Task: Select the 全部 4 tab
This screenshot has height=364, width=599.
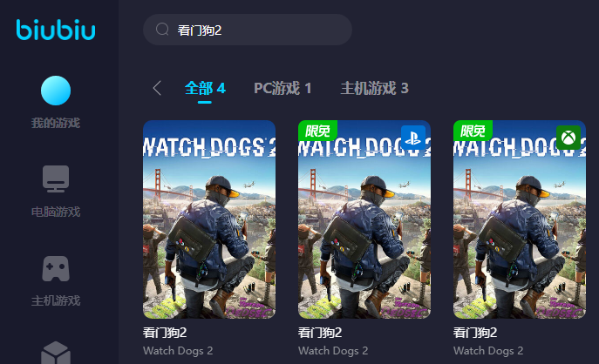Action: (205, 88)
